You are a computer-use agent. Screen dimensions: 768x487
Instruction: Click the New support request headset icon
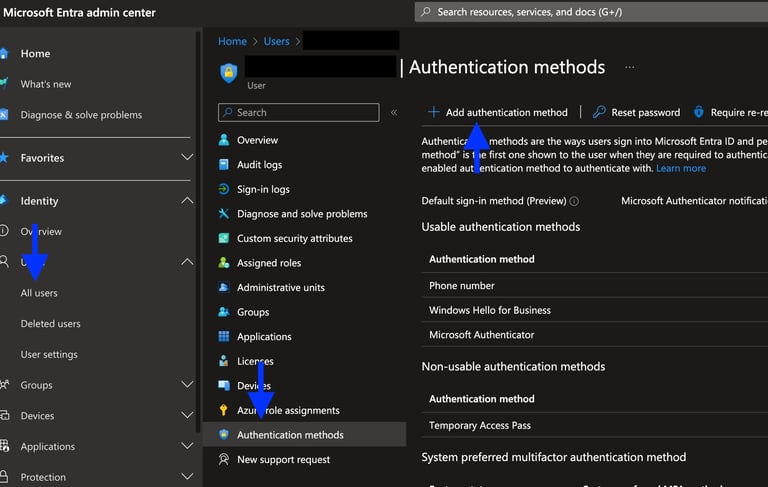[x=224, y=459]
